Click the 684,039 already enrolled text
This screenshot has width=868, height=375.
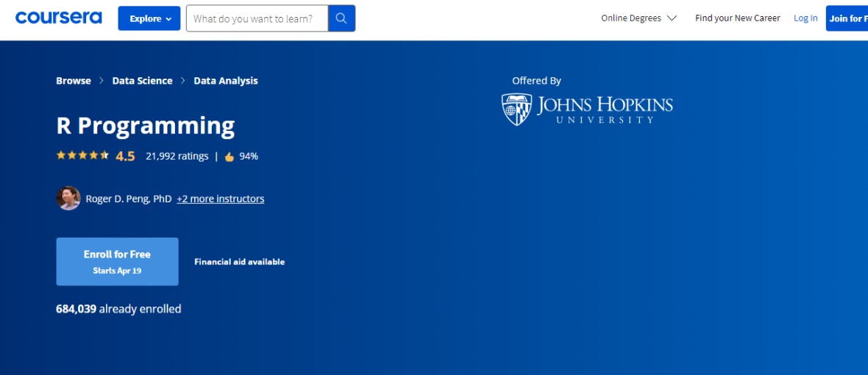pos(118,309)
